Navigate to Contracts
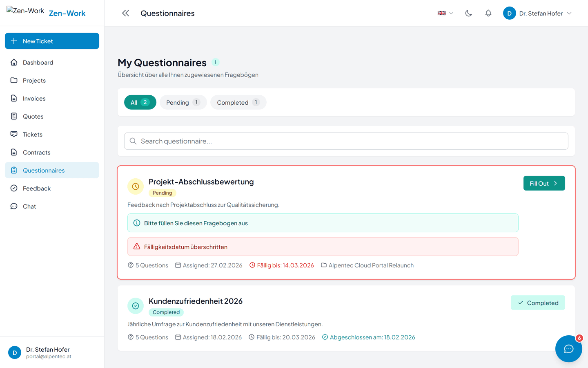The height and width of the screenshot is (368, 588). 52,153
